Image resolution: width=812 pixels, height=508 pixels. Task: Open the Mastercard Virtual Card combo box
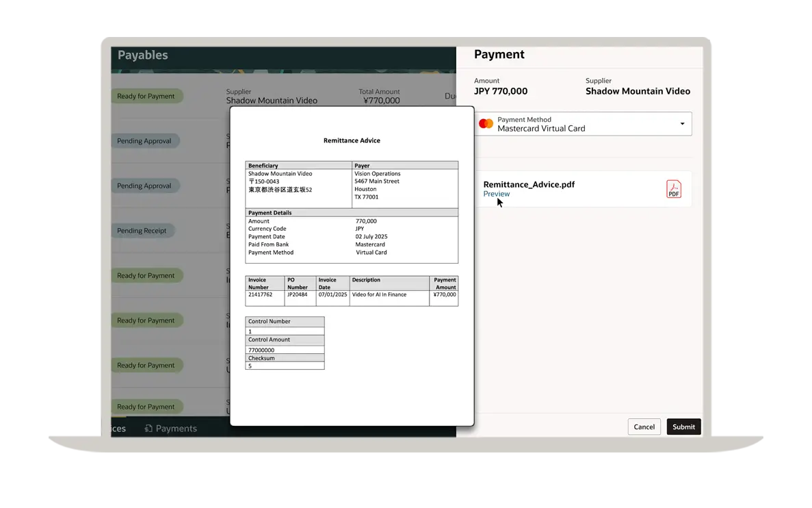click(x=583, y=124)
